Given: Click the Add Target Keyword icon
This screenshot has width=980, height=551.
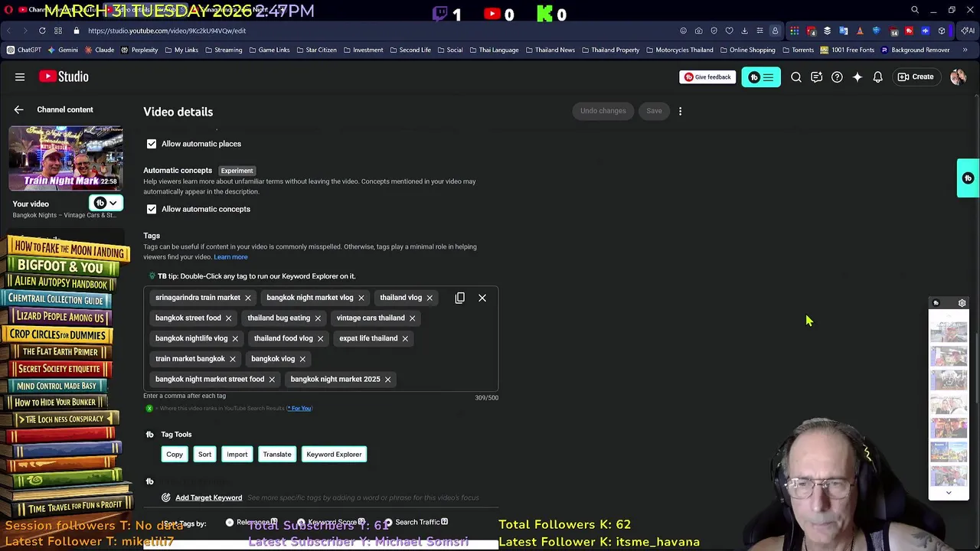Looking at the screenshot, I should point(166,497).
